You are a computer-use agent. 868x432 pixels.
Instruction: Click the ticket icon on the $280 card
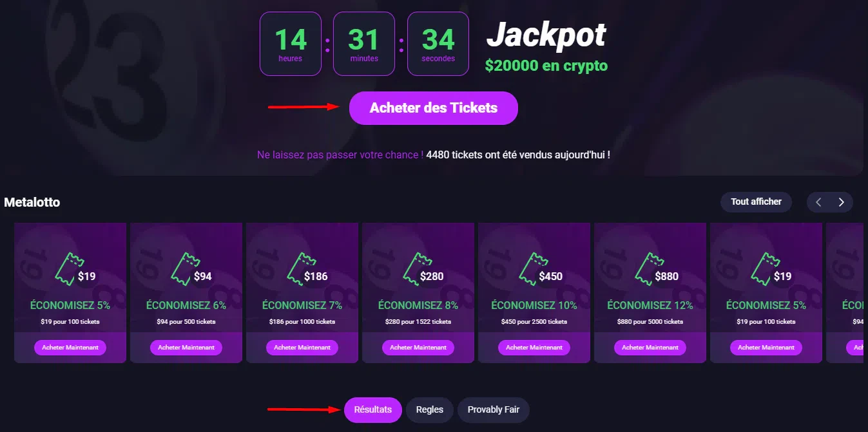(x=414, y=268)
